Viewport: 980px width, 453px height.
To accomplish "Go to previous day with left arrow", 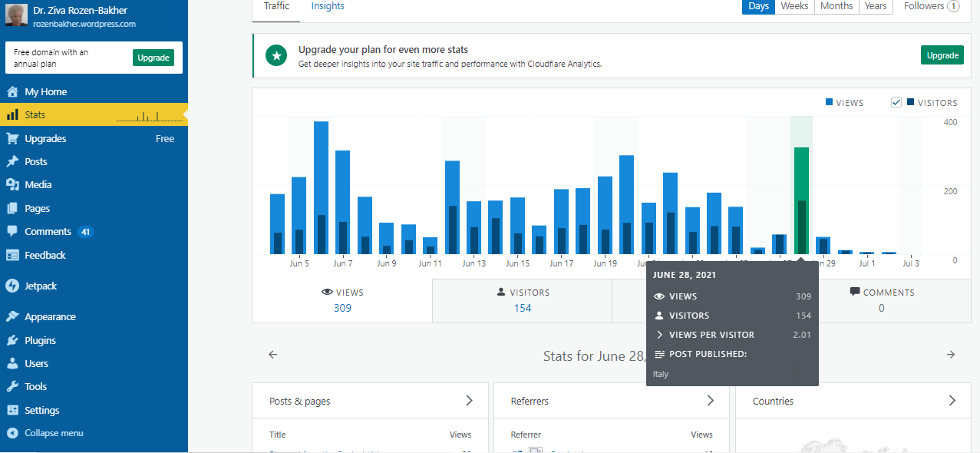I will [x=272, y=355].
